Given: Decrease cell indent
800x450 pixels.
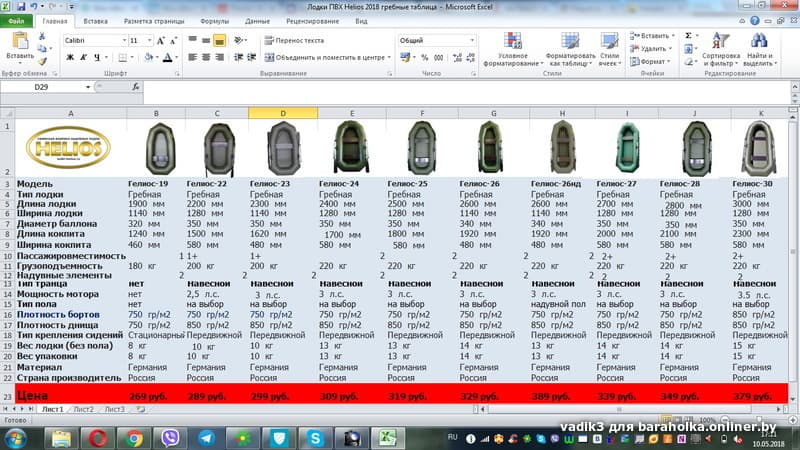Looking at the screenshot, I should (x=238, y=57).
